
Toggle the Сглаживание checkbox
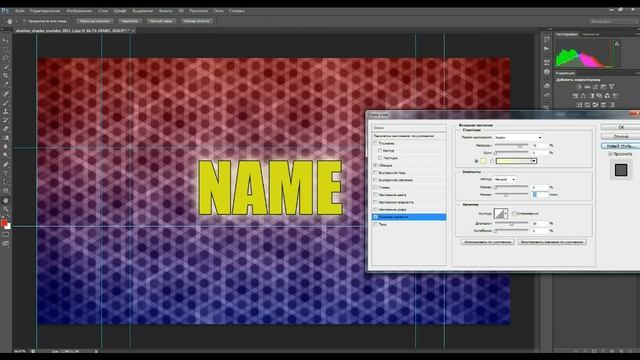point(514,213)
